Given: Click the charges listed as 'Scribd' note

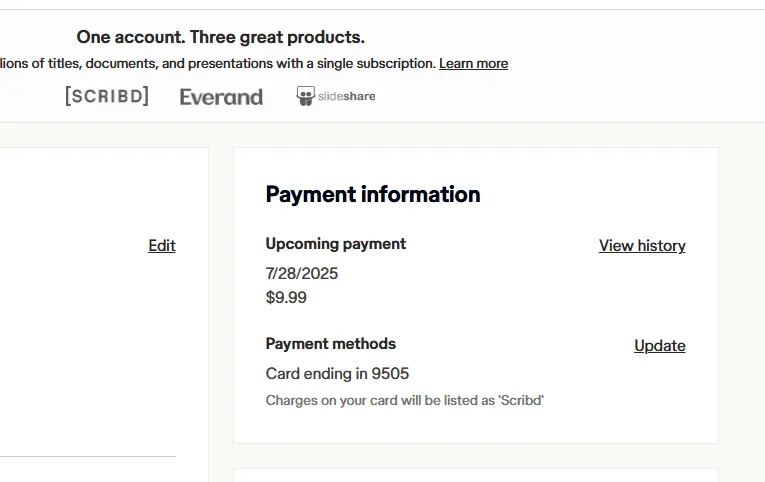Looking at the screenshot, I should (x=404, y=400).
